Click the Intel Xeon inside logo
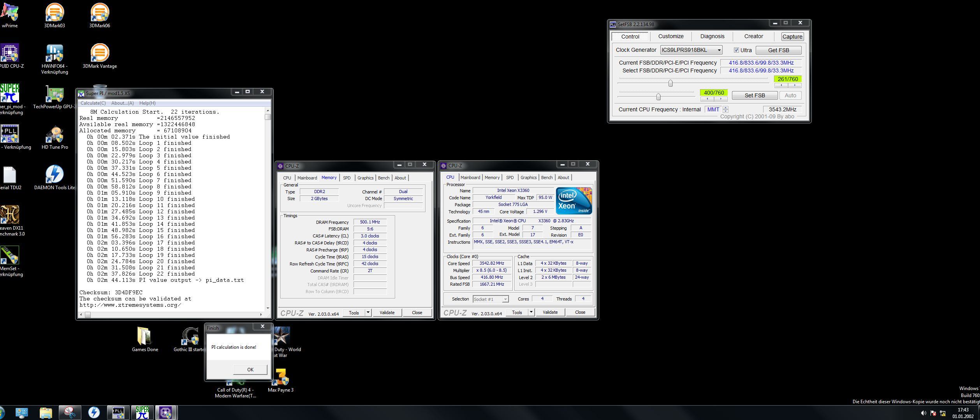Image resolution: width=980 pixels, height=420 pixels. coord(574,201)
